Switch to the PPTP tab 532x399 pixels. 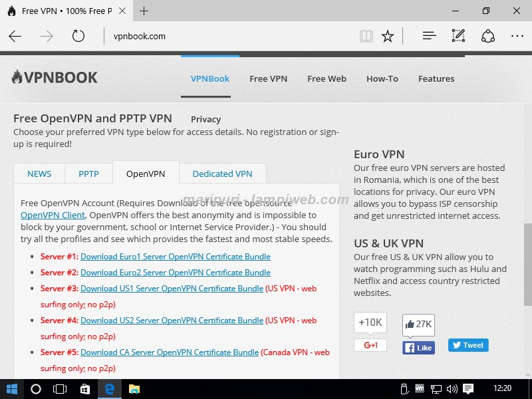pyautogui.click(x=88, y=174)
